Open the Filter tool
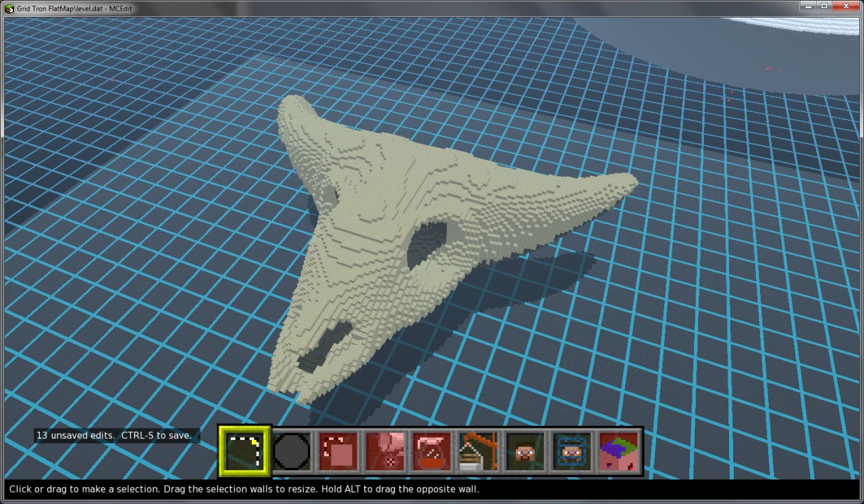Image resolution: width=864 pixels, height=504 pixels. pos(433,451)
